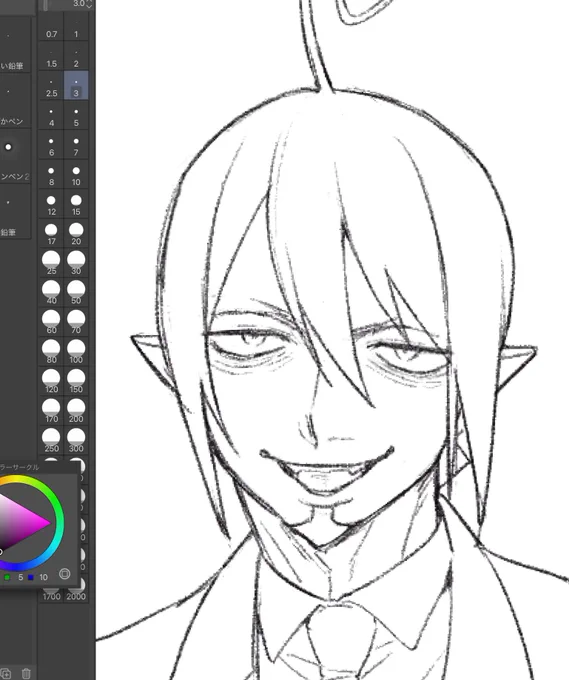Pick brush size 15
The height and width of the screenshot is (680, 569).
[76, 205]
